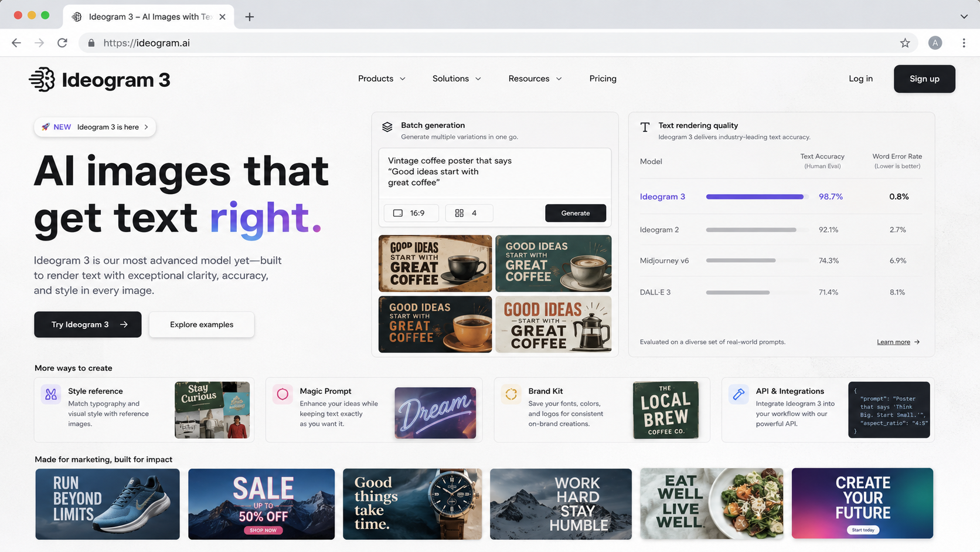
Task: Open the image count selector showing 4
Action: tap(469, 213)
